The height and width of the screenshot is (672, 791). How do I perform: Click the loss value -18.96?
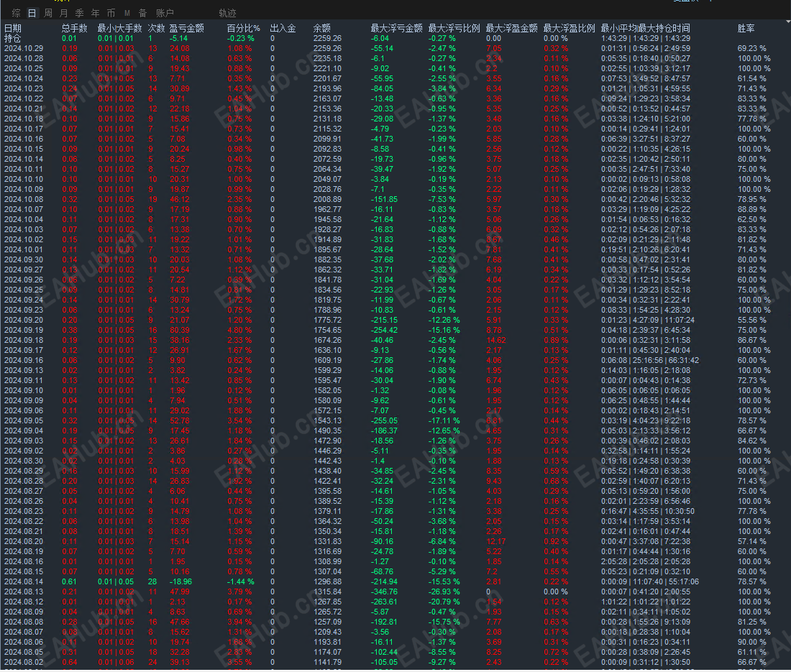click(180, 581)
